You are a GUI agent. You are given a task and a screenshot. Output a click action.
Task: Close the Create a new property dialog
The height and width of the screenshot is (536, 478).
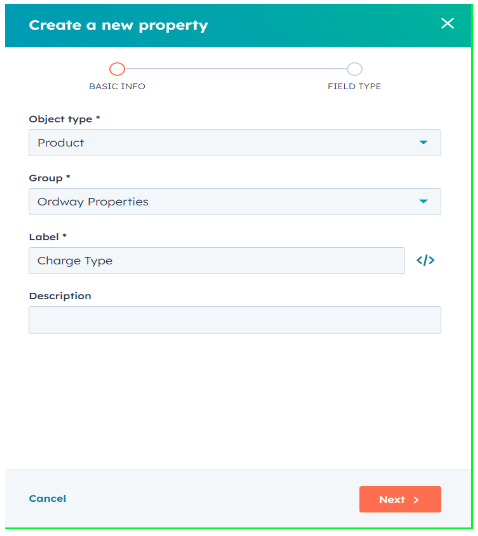pos(447,24)
